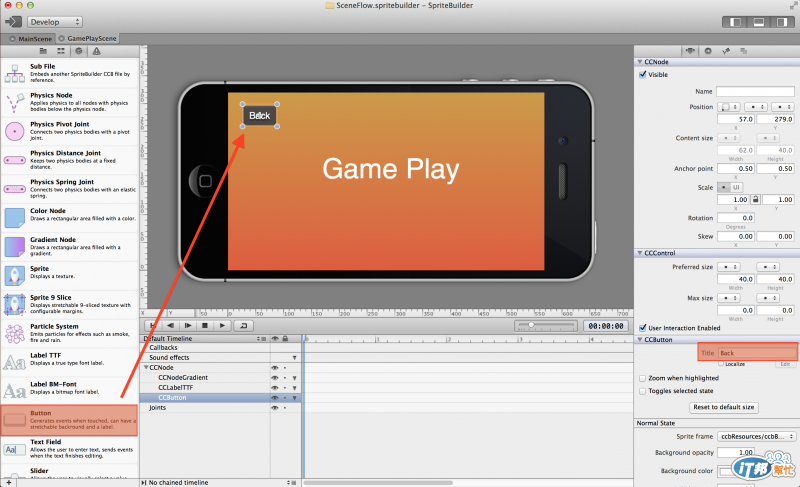Toggle User Interaction Enabled checkbox
The height and width of the screenshot is (487, 800).
point(642,328)
